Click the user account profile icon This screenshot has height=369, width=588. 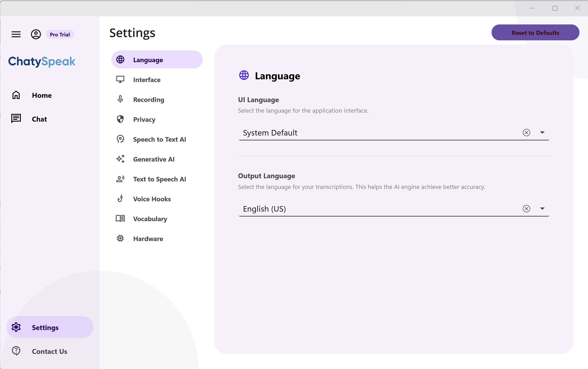coord(36,34)
